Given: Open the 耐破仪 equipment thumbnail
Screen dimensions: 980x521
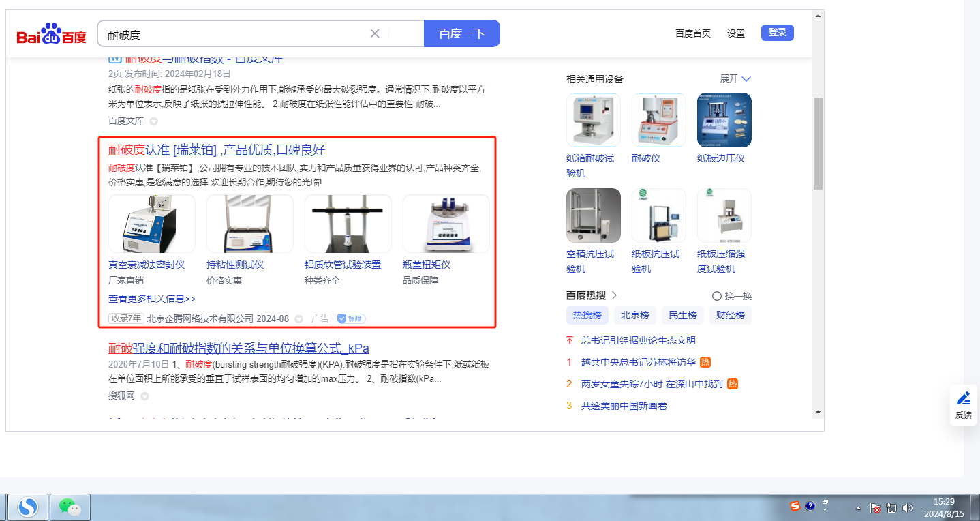Looking at the screenshot, I should coord(659,120).
